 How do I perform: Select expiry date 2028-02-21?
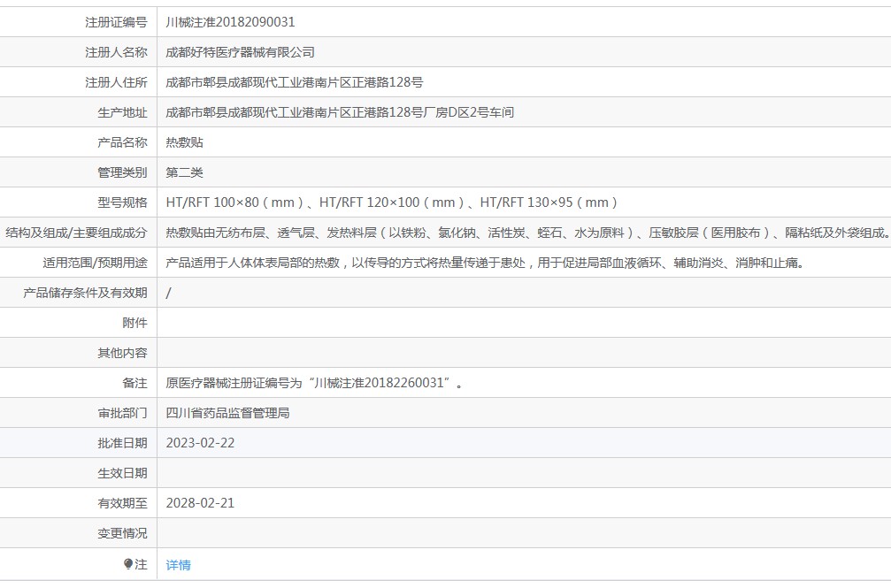(200, 503)
